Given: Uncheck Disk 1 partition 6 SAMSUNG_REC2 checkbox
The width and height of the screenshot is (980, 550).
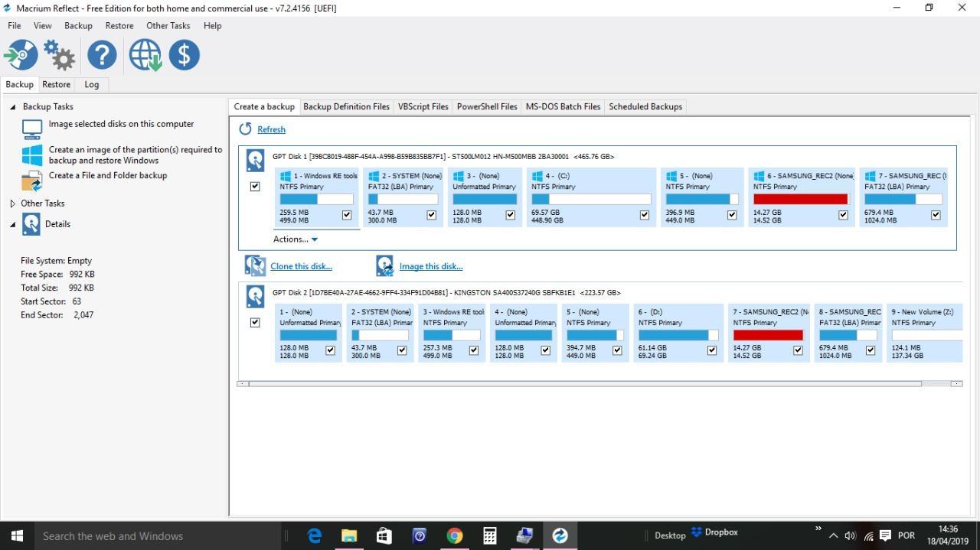Looking at the screenshot, I should [843, 215].
